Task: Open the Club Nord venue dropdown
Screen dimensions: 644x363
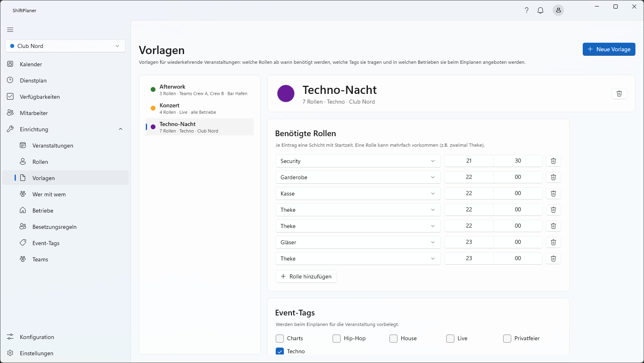Action: pos(65,46)
